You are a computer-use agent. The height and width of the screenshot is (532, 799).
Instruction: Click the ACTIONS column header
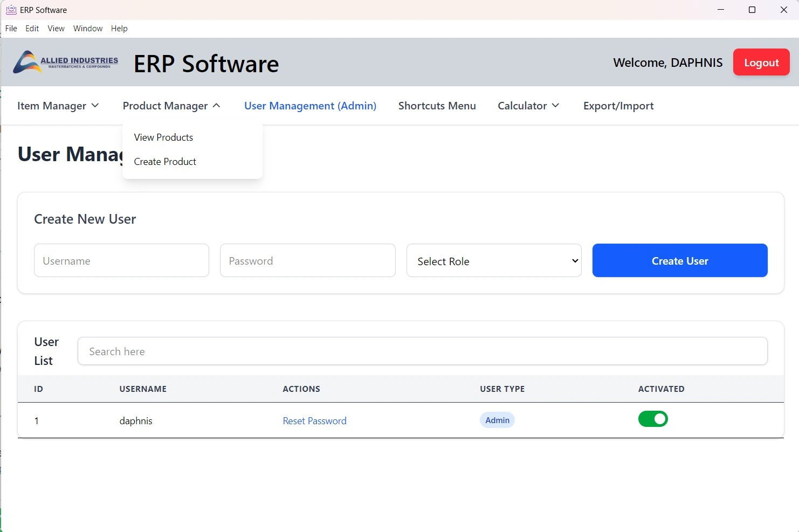pyautogui.click(x=301, y=389)
